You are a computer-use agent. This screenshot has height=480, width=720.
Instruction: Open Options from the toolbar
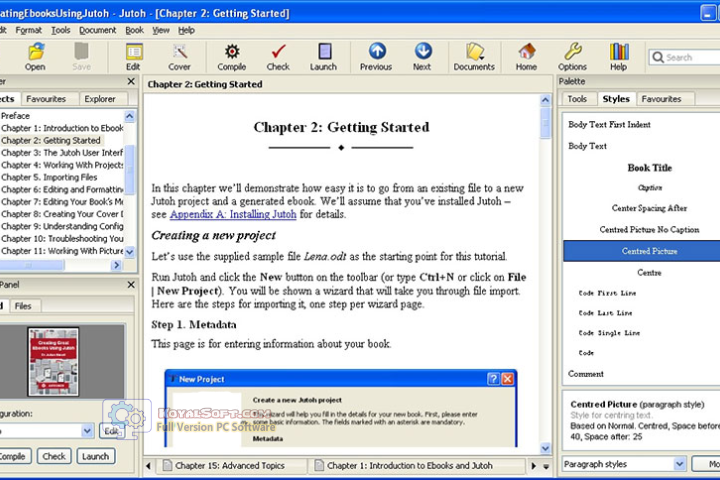coord(572,56)
